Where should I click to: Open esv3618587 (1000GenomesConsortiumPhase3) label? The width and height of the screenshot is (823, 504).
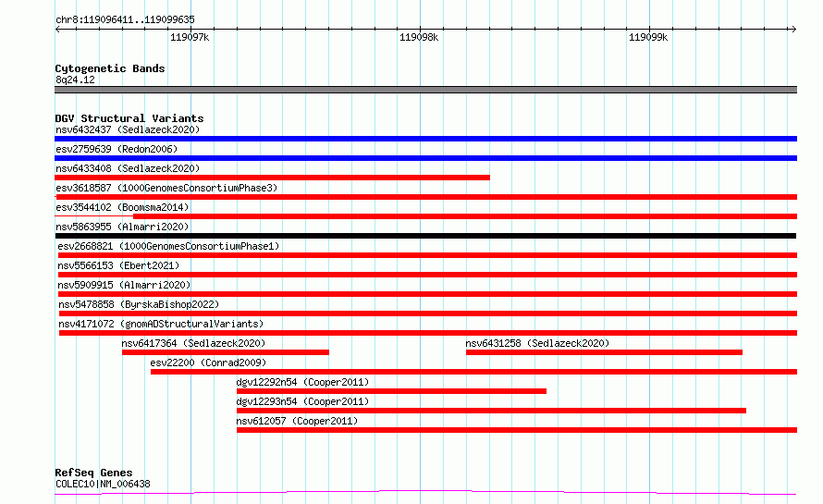click(x=166, y=188)
